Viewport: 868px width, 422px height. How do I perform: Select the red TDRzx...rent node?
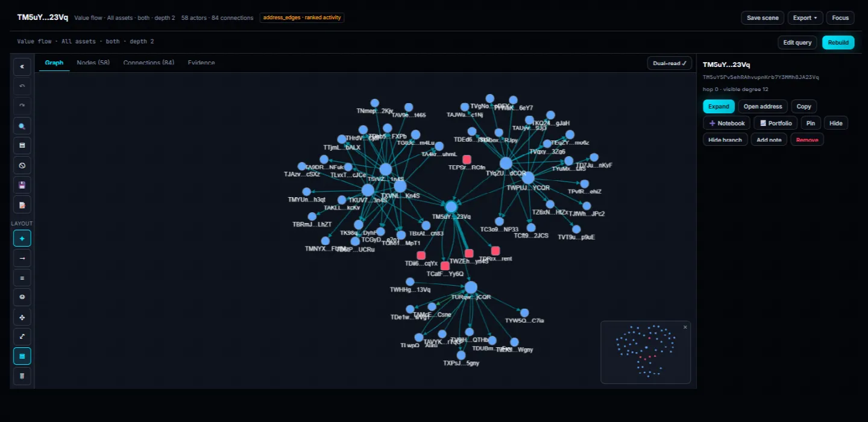click(495, 251)
